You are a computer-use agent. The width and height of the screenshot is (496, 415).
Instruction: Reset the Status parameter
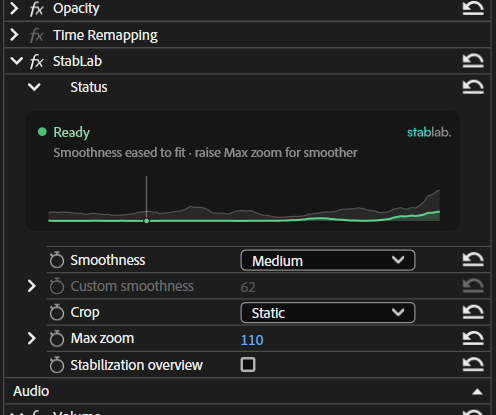[473, 87]
